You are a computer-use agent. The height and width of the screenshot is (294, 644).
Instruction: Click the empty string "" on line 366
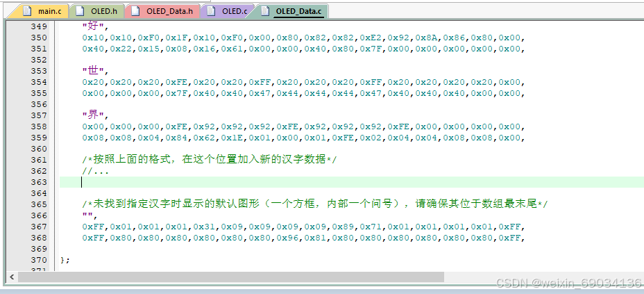pyautogui.click(x=88, y=215)
